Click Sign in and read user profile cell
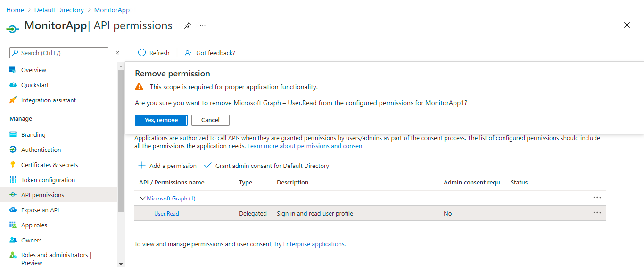 coord(315,214)
